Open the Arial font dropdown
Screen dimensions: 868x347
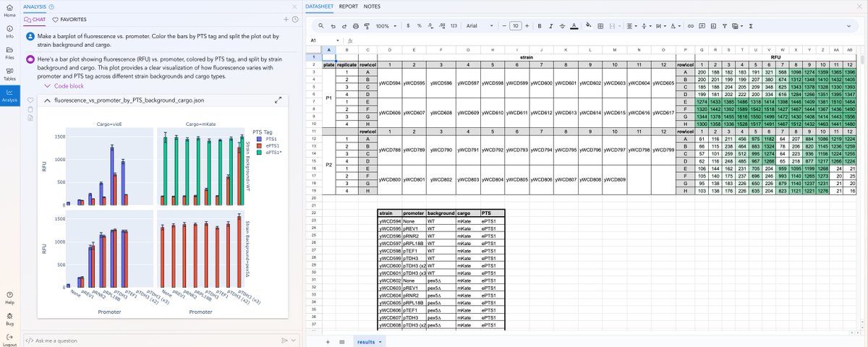(480, 26)
